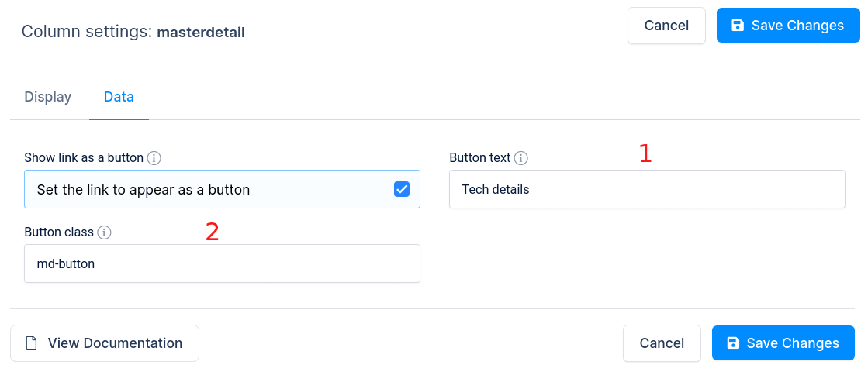Click the 'Button class' field label
868x372 pixels.
[x=59, y=232]
